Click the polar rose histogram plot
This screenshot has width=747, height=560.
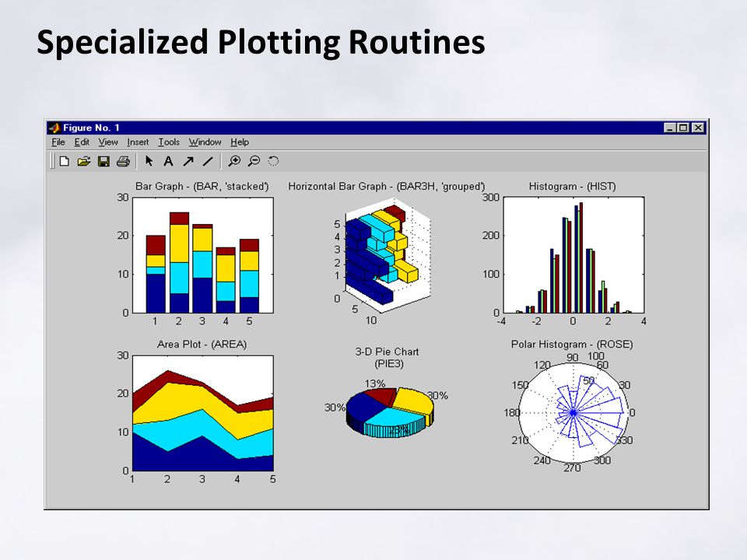coord(573,413)
